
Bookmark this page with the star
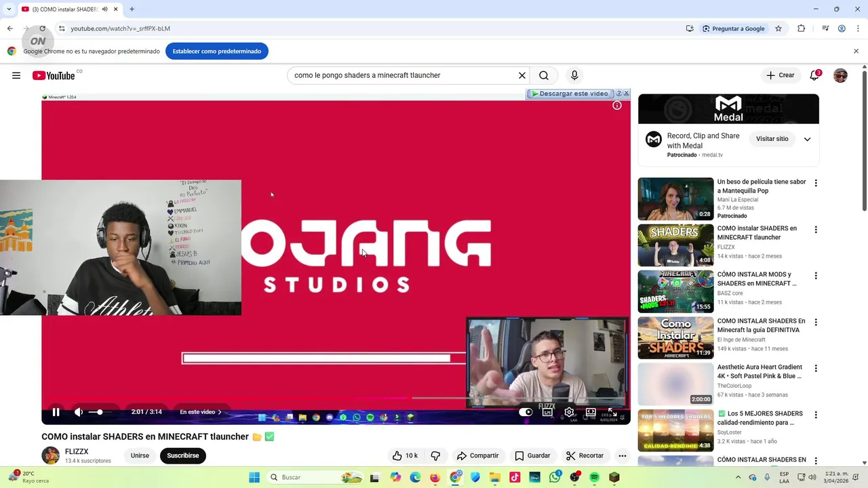pos(778,28)
